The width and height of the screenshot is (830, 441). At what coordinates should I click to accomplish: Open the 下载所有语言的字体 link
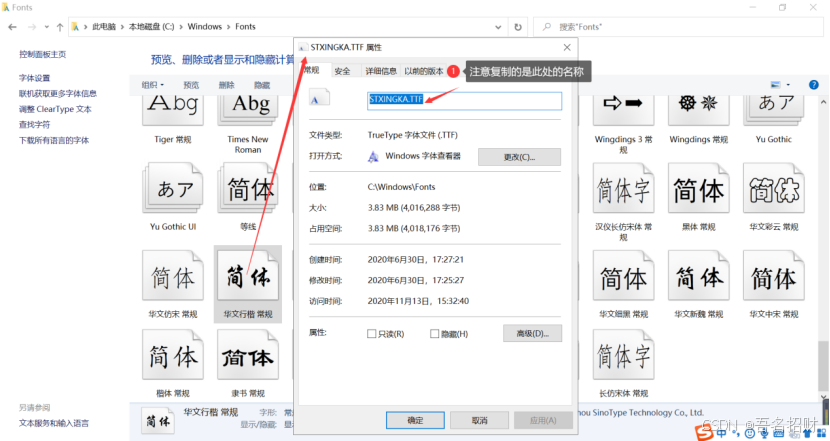point(54,140)
